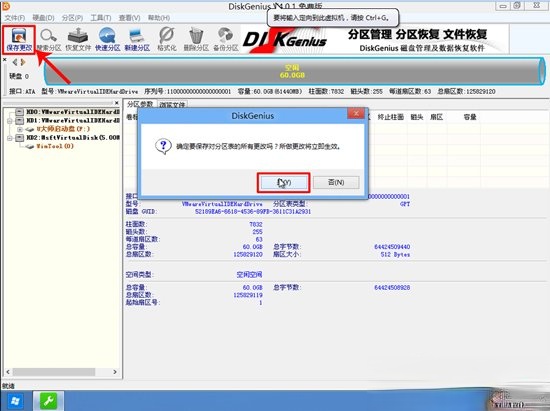Screen dimensions: 550x411
Task: Open the Disk (硬盘) menu
Action: 43,18
